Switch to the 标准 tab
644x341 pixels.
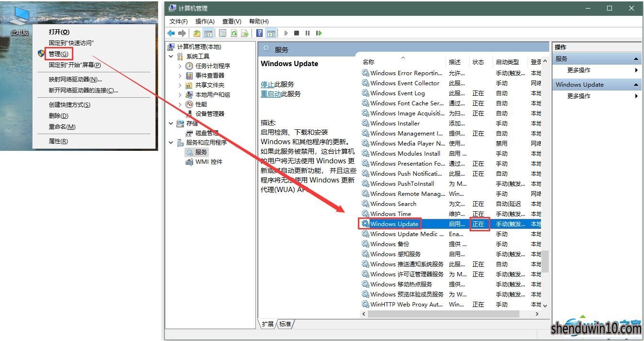[x=285, y=324]
